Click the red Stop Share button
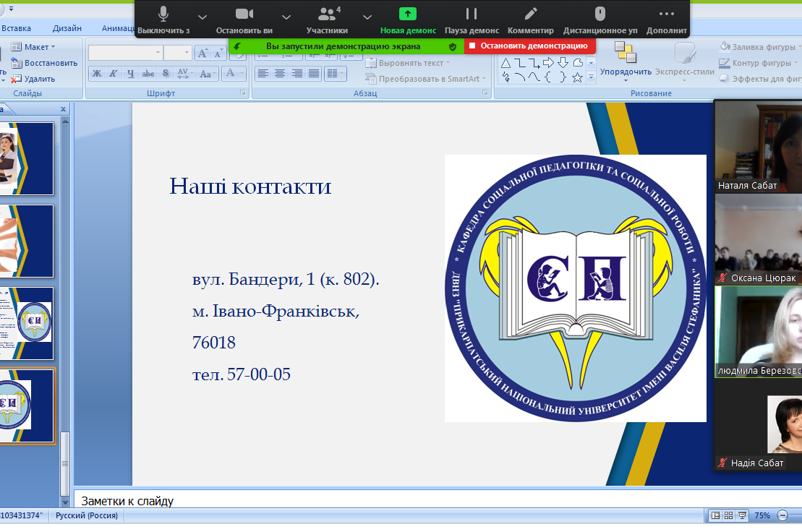 tap(529, 46)
